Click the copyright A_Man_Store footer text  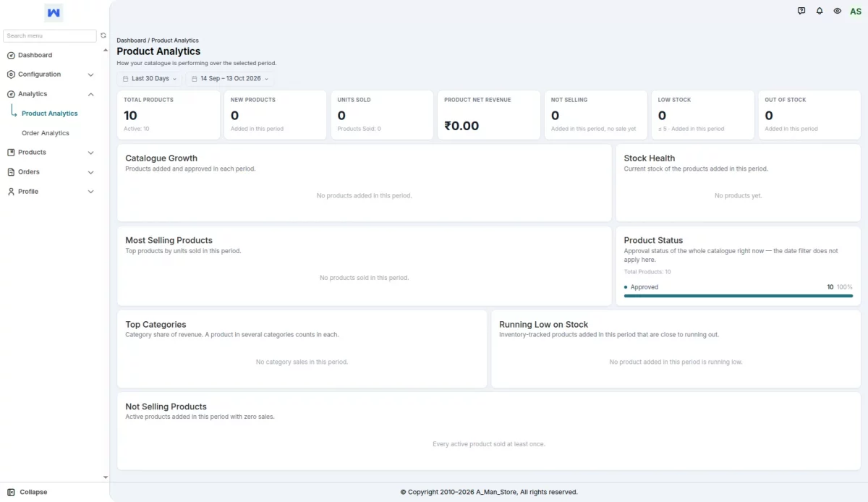pyautogui.click(x=489, y=492)
